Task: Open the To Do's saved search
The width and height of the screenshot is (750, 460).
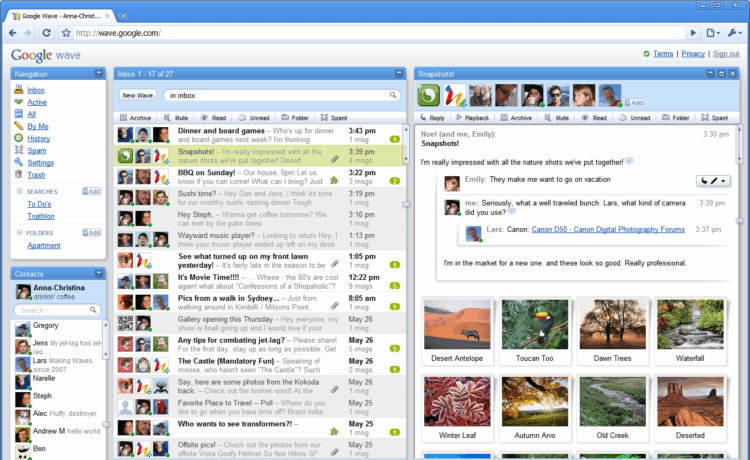Action: point(39,204)
